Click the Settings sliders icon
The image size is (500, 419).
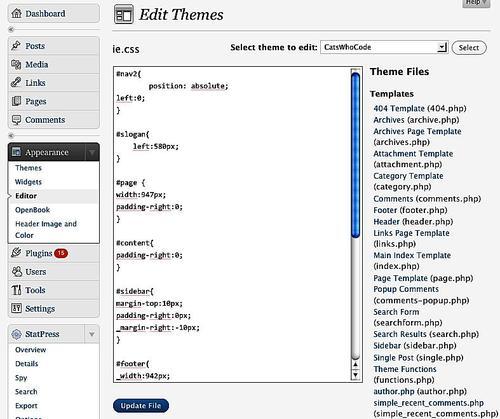point(16,308)
